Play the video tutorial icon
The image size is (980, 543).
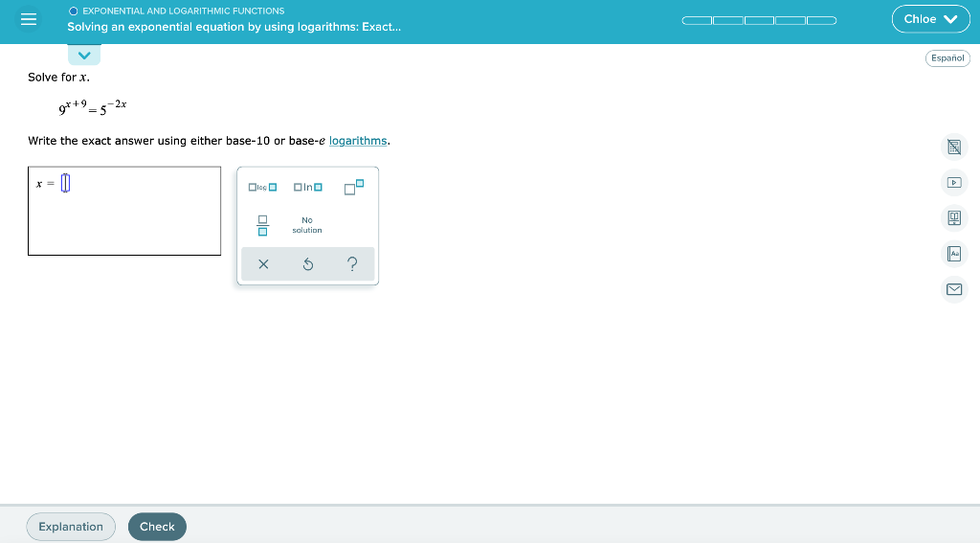[x=954, y=183]
